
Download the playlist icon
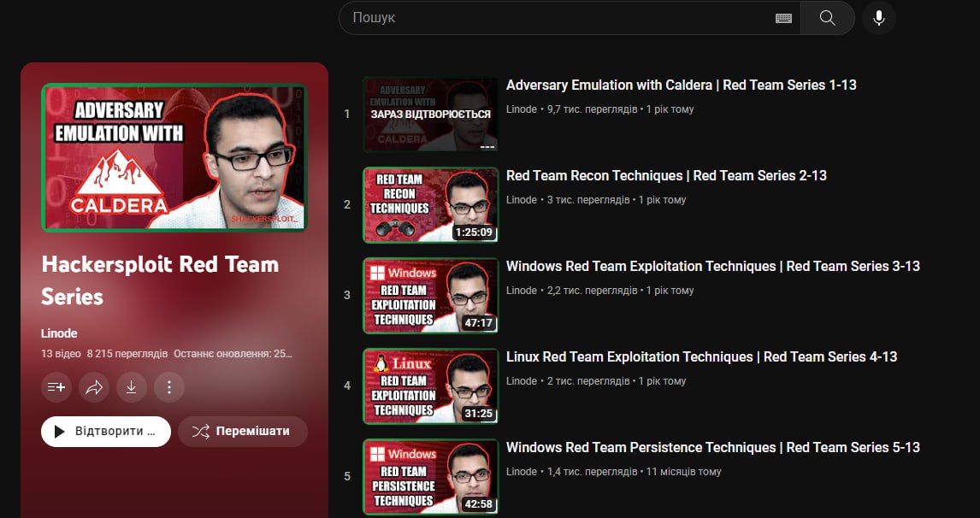tap(132, 387)
